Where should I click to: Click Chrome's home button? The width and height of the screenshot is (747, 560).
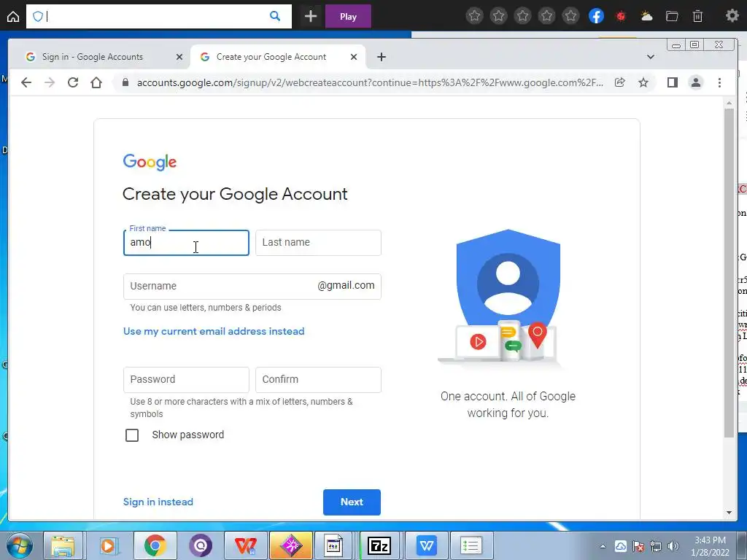point(96,82)
